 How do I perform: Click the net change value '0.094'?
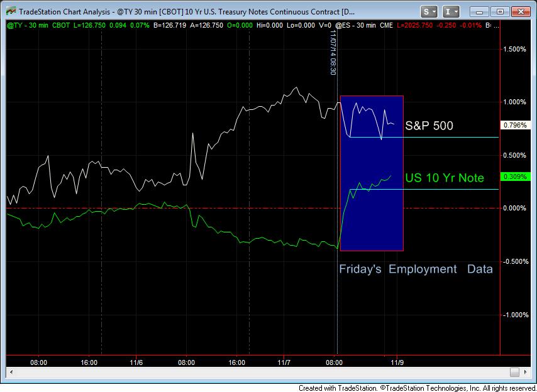[x=118, y=25]
